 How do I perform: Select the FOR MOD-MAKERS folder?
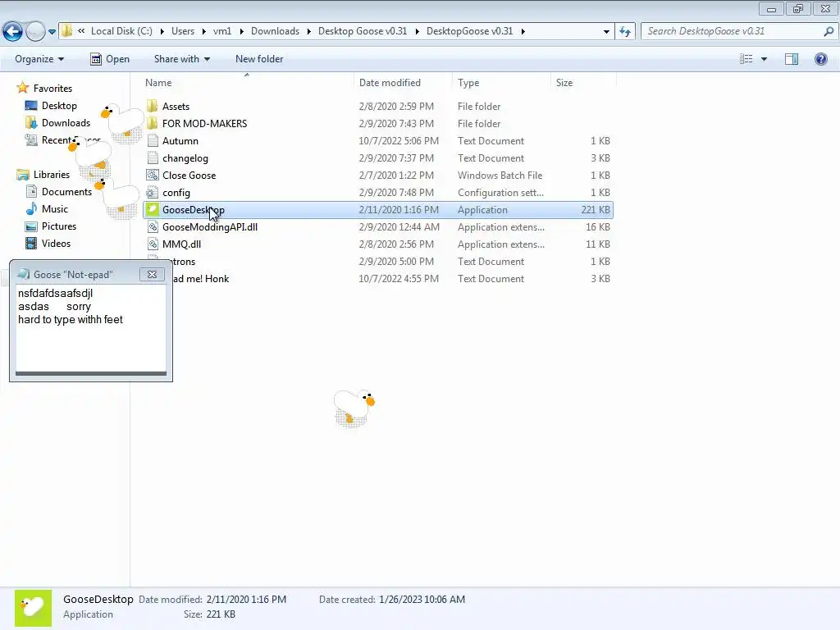(x=204, y=124)
